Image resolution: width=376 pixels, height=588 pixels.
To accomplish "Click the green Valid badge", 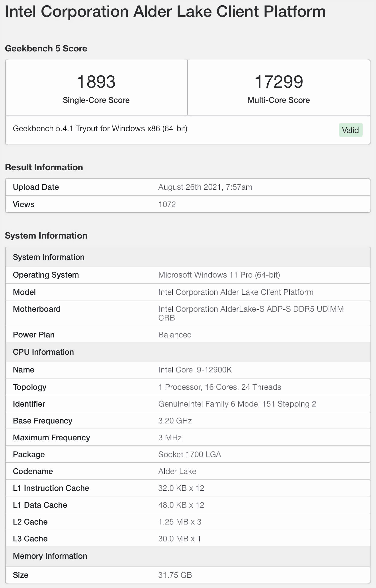I will pyautogui.click(x=350, y=130).
